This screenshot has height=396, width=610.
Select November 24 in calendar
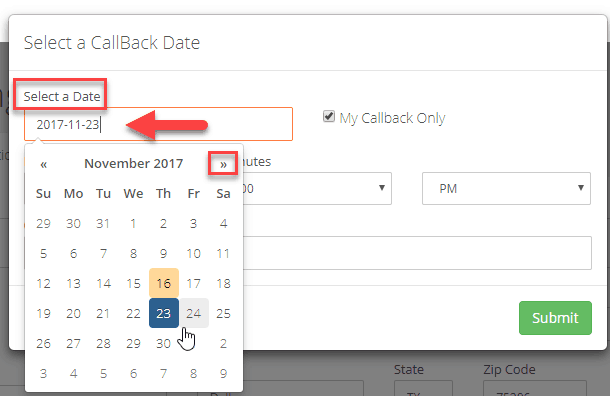tap(193, 313)
